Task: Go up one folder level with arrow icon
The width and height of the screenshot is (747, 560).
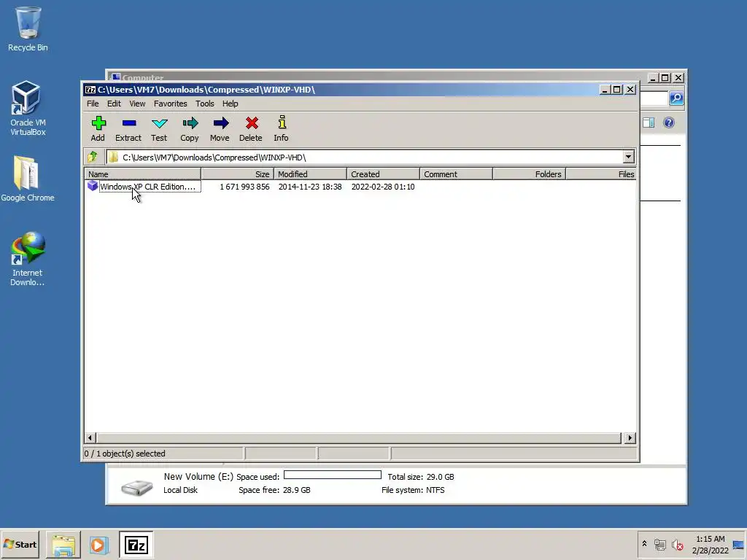Action: [93, 157]
